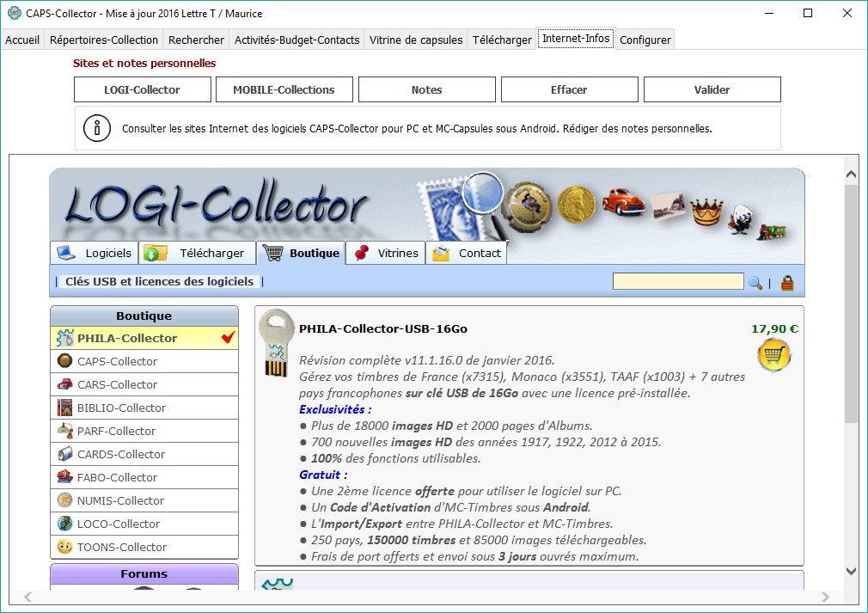Click the red checkmark on PHILA-Collector row
Image resolution: width=868 pixels, height=613 pixels.
click(x=228, y=337)
